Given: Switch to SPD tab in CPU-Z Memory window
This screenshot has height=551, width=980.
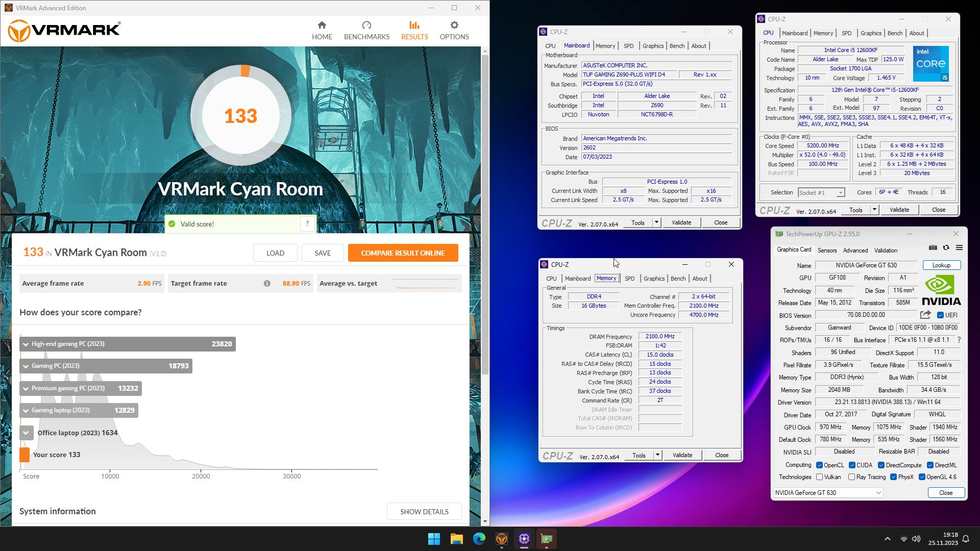Looking at the screenshot, I should click(629, 279).
